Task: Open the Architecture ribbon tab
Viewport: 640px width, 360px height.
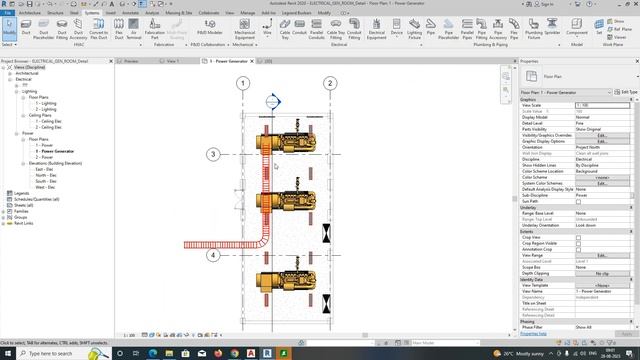Action: [30, 13]
